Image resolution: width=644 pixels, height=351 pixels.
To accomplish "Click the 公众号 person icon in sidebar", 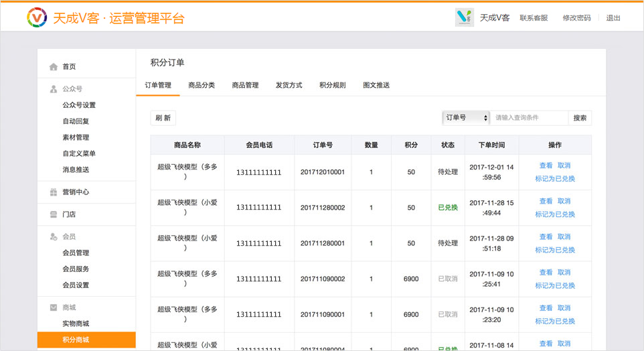I will tap(54, 89).
